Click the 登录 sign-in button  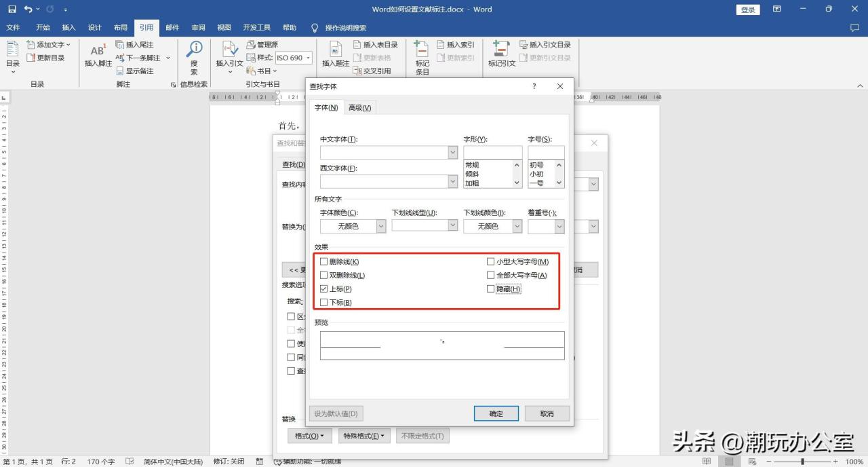coord(748,10)
